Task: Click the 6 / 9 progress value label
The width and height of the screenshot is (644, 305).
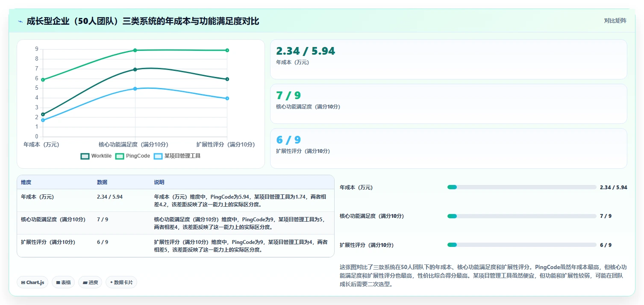Action: [606, 245]
